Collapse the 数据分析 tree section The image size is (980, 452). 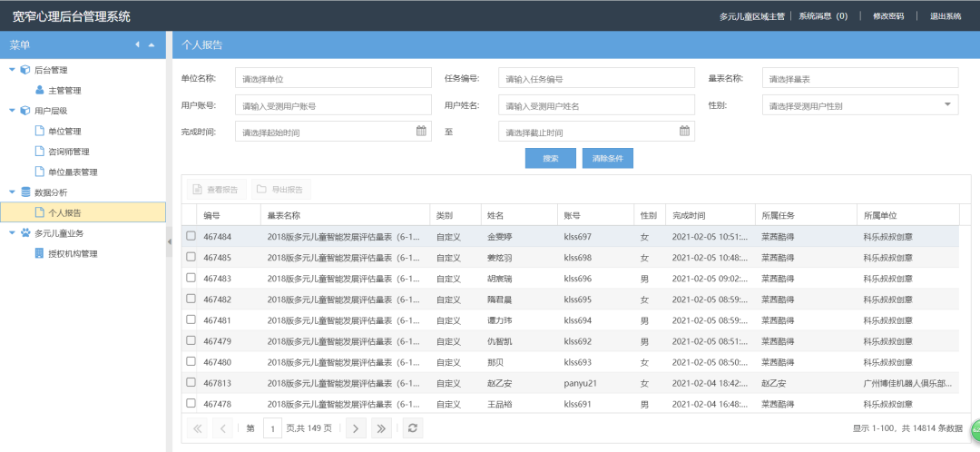pos(12,192)
